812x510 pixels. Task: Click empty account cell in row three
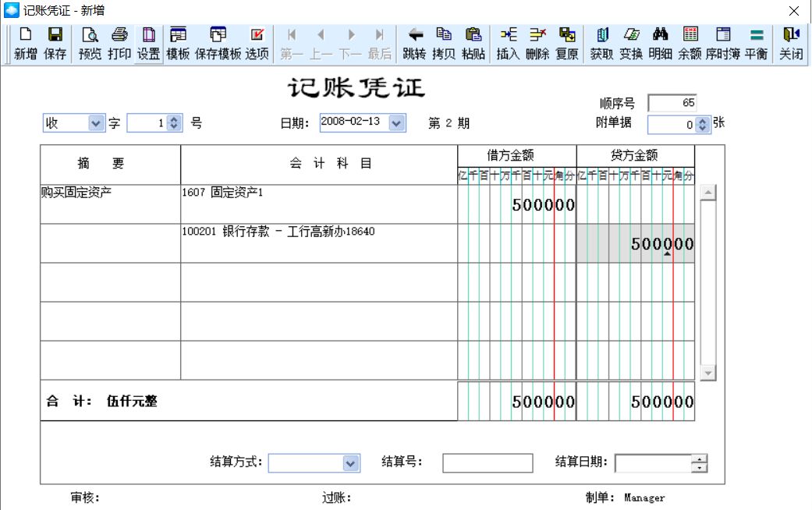point(319,282)
